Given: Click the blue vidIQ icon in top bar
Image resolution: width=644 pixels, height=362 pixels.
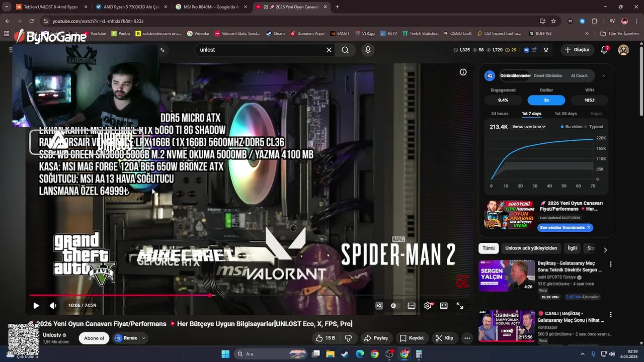Looking at the screenshot, I should pyautogui.click(x=526, y=50).
